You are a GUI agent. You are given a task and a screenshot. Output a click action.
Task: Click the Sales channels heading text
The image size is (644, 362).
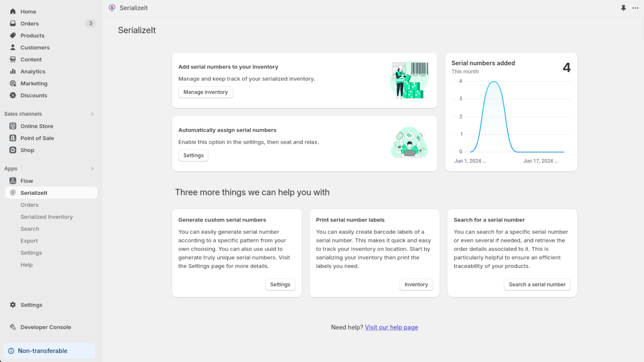tap(23, 114)
